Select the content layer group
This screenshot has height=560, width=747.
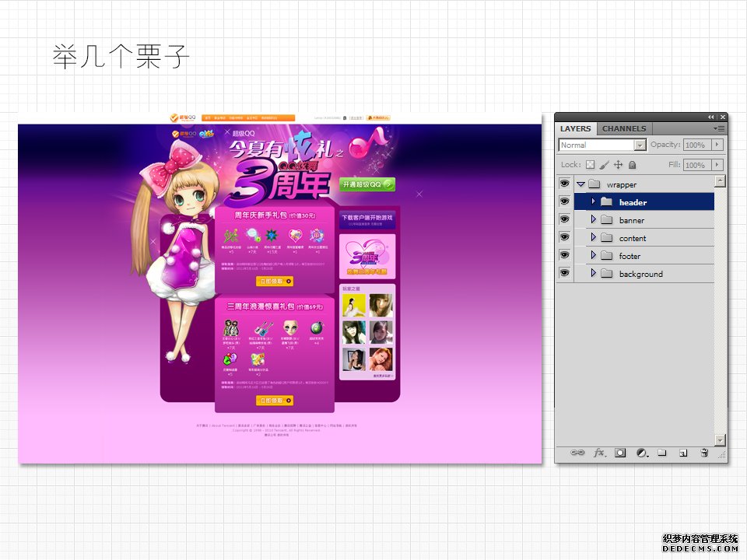point(644,238)
